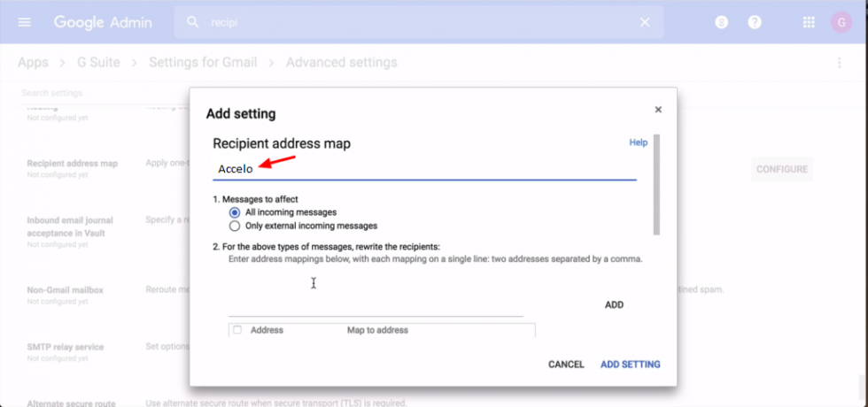Tick the Address column header checkbox

(236, 330)
